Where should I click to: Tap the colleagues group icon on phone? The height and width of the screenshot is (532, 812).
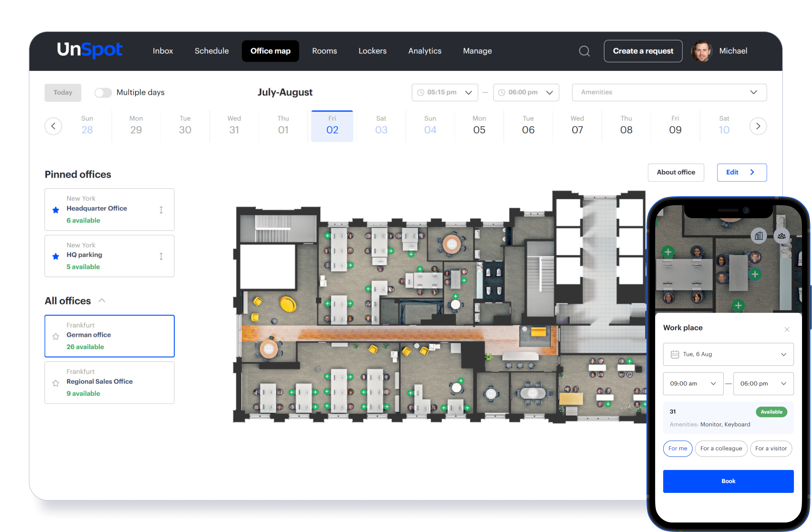[781, 236]
